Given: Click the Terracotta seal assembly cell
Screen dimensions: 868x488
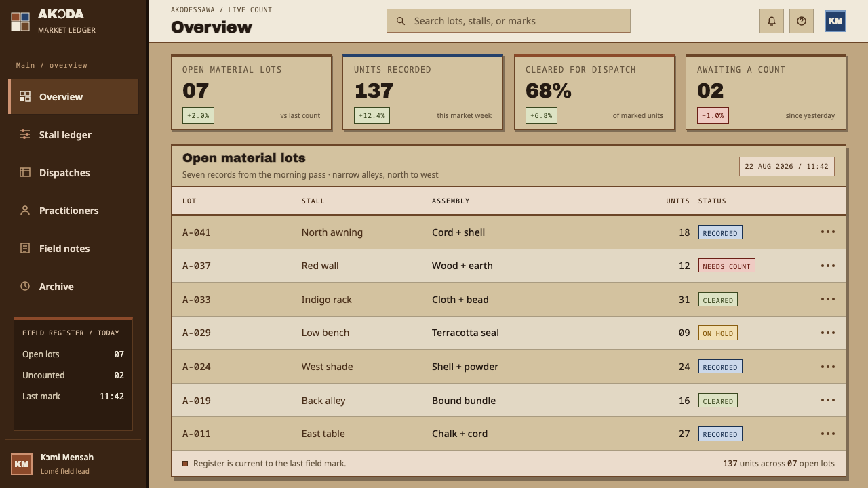Looking at the screenshot, I should pos(465,333).
